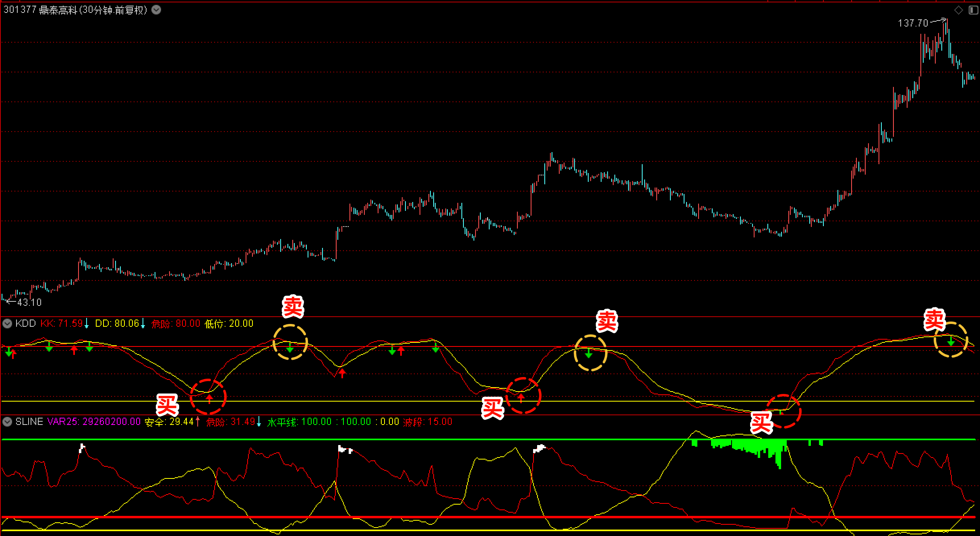This screenshot has height=536, width=980.
Task: Click the first 卖 sell signal arrow
Action: [x=290, y=348]
